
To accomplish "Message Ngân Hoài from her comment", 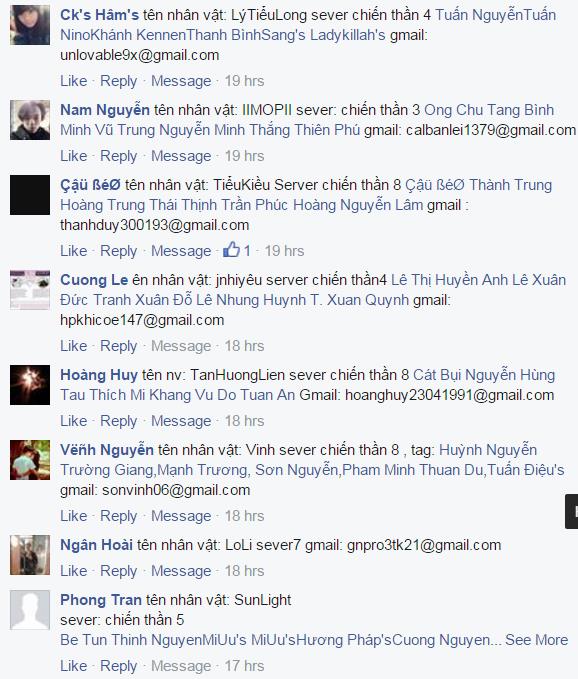I will (181, 571).
